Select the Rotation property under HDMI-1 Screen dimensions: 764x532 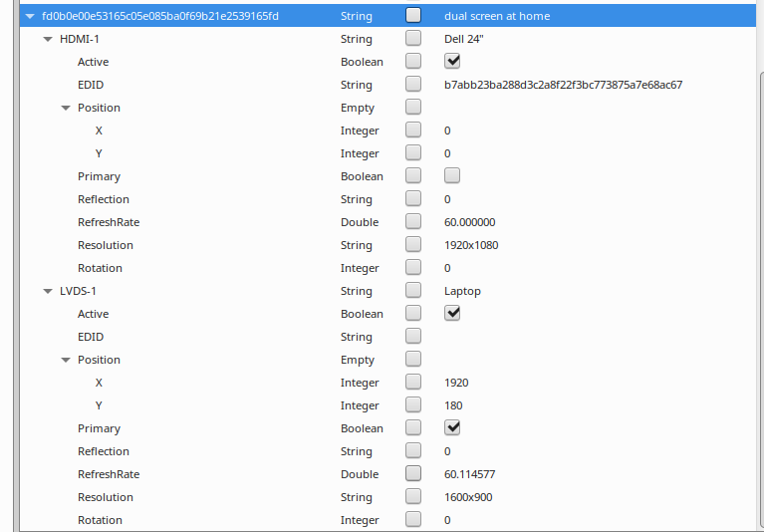click(100, 268)
